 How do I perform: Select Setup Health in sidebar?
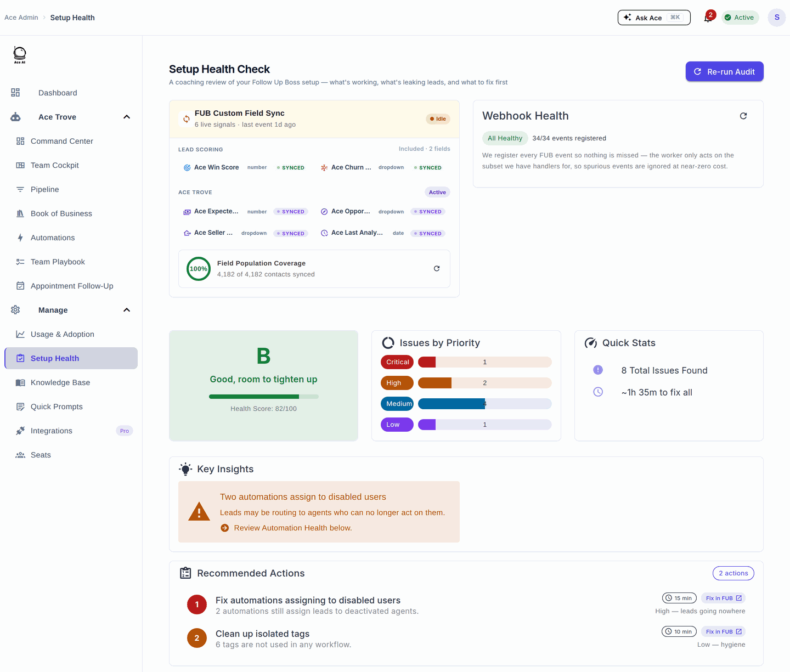click(71, 358)
